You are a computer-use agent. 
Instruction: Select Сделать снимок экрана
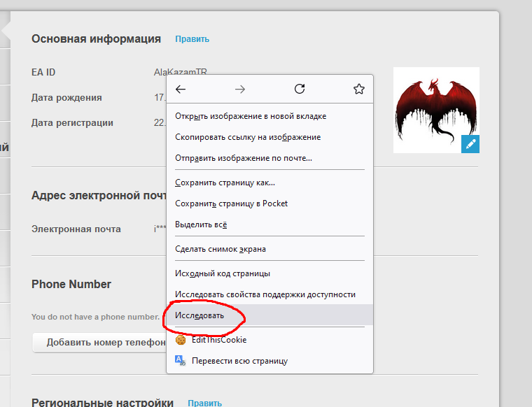(269, 249)
